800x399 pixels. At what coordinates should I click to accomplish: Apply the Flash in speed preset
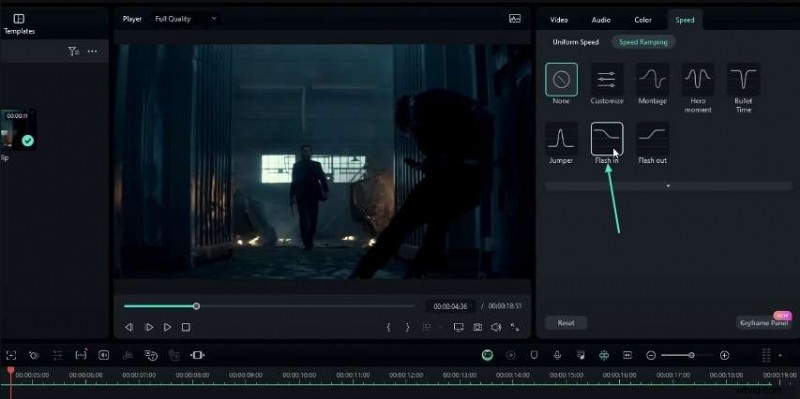point(607,139)
